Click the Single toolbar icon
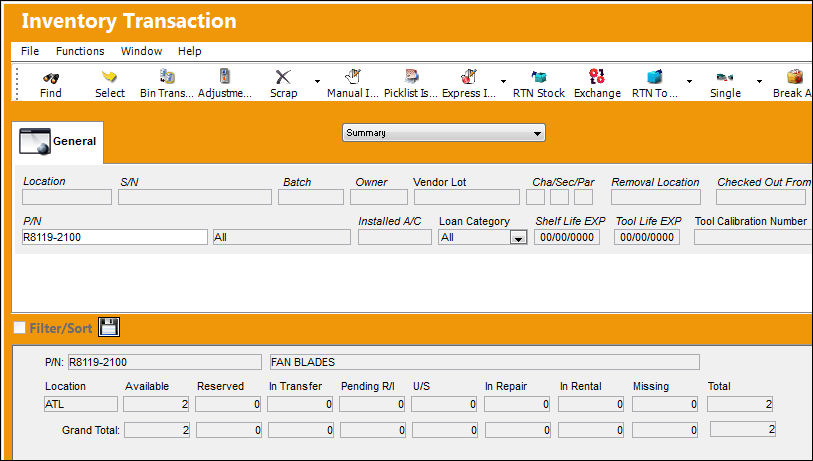813x461 pixels. (x=725, y=77)
